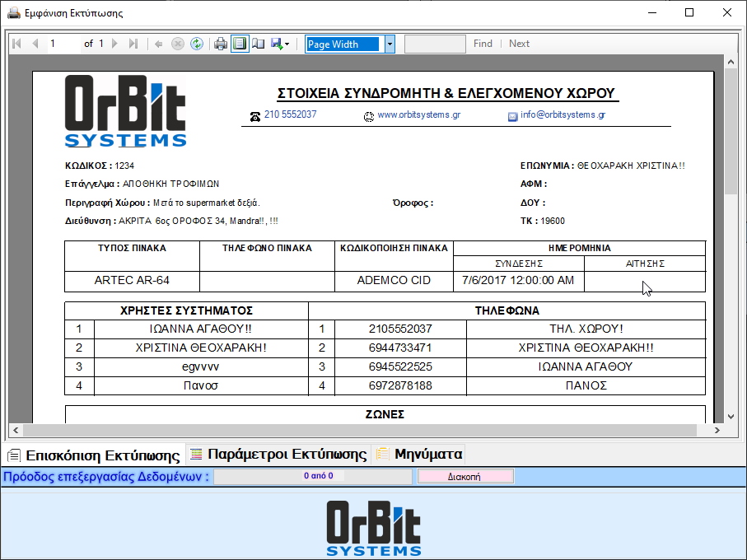Open the Export format dropdown arrow
The height and width of the screenshot is (560, 747).
[x=287, y=44]
